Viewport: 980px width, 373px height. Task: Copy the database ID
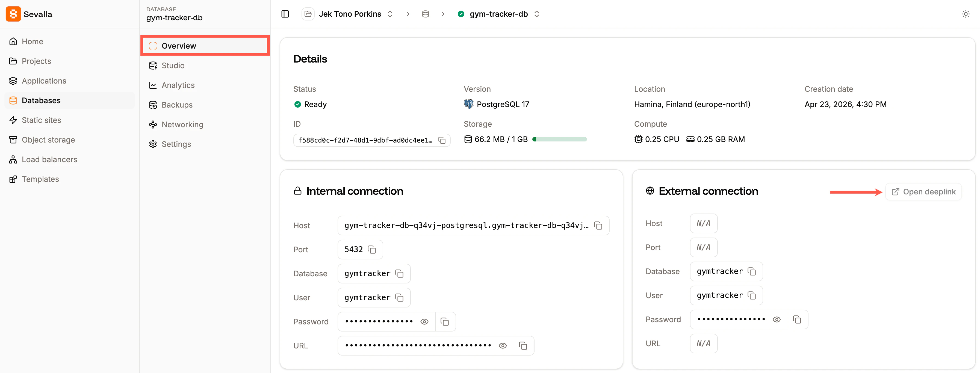click(x=442, y=140)
